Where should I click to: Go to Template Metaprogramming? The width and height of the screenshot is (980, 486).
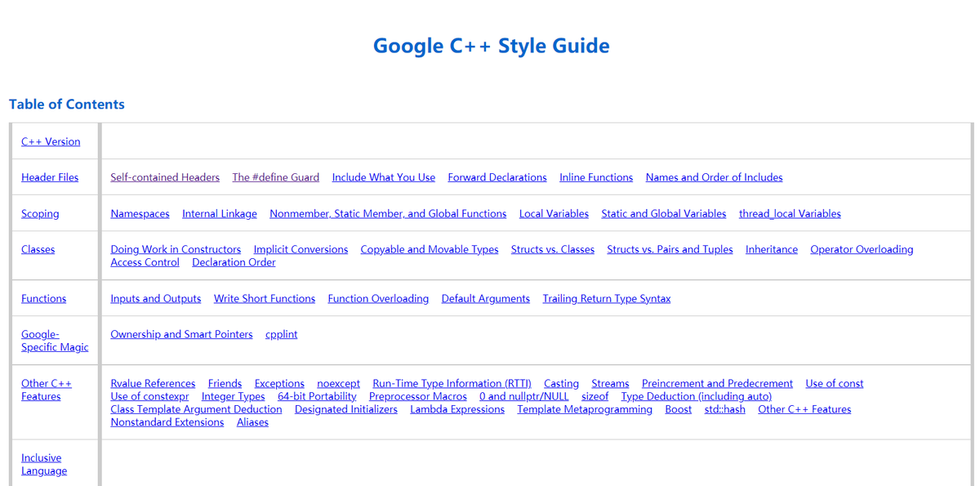(585, 409)
